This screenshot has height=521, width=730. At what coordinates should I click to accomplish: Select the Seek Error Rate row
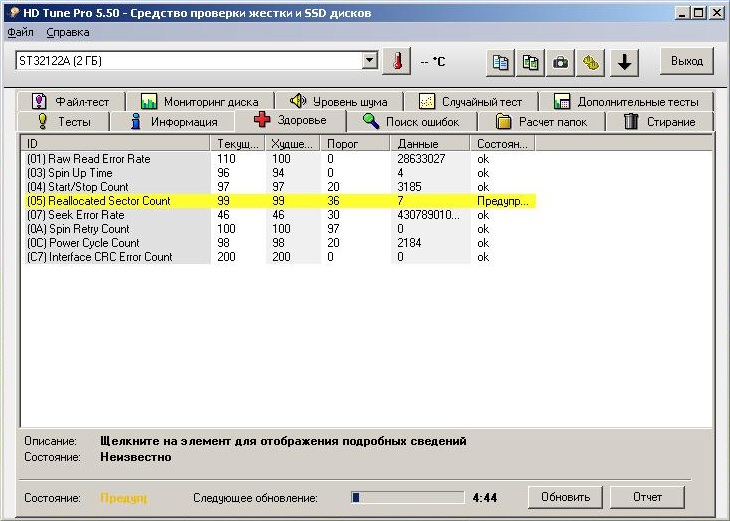[x=279, y=215]
